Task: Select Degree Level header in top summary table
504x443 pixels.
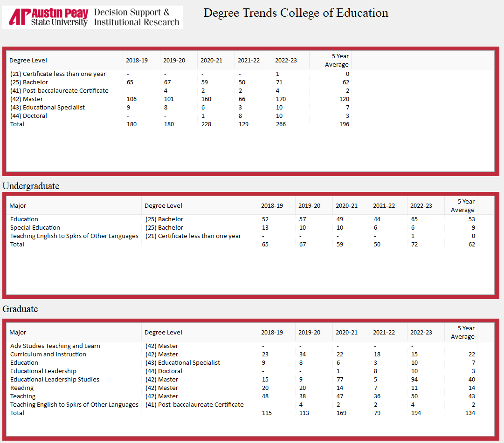Action: (x=28, y=61)
